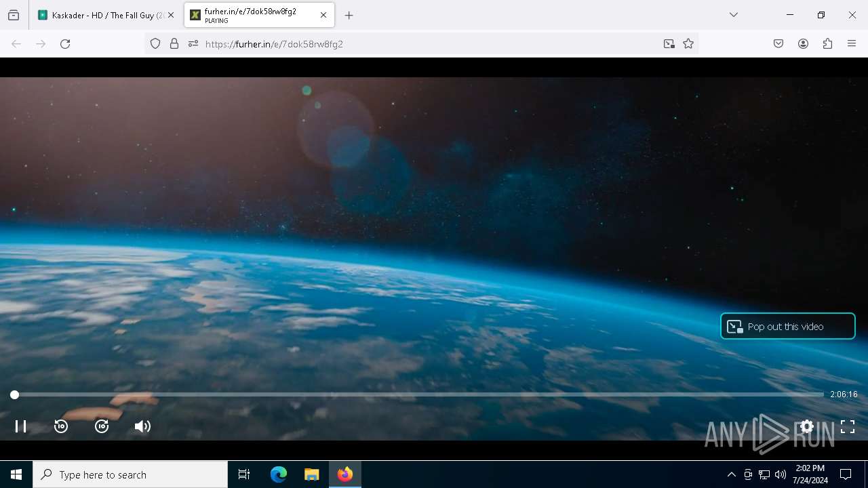Image resolution: width=868 pixels, height=488 pixels.
Task: Show hidden system tray icons
Action: [x=731, y=474]
